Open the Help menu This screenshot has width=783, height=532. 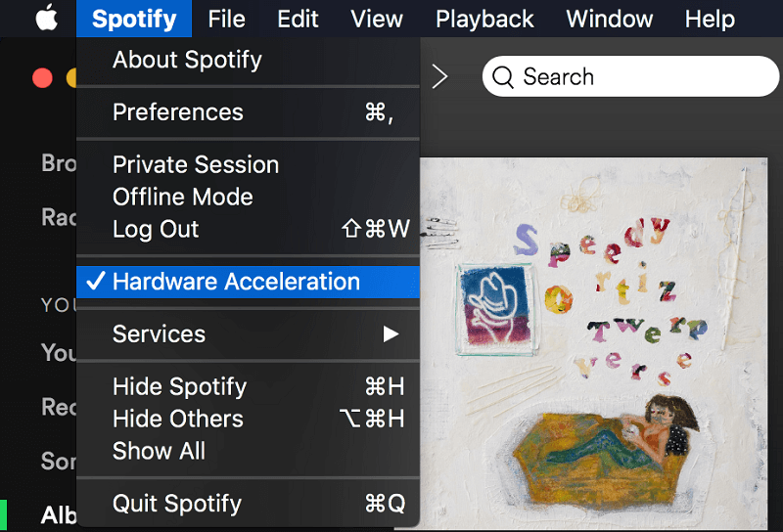709,19
